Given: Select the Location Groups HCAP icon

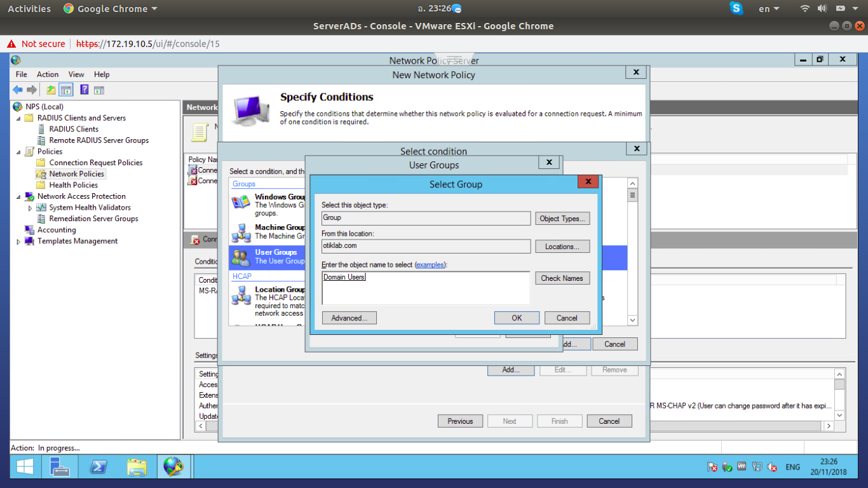Looking at the screenshot, I should pos(241,295).
